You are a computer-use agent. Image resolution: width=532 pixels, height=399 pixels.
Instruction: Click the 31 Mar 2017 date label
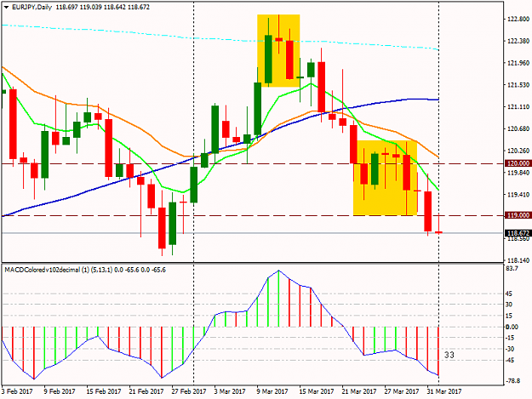click(x=444, y=391)
